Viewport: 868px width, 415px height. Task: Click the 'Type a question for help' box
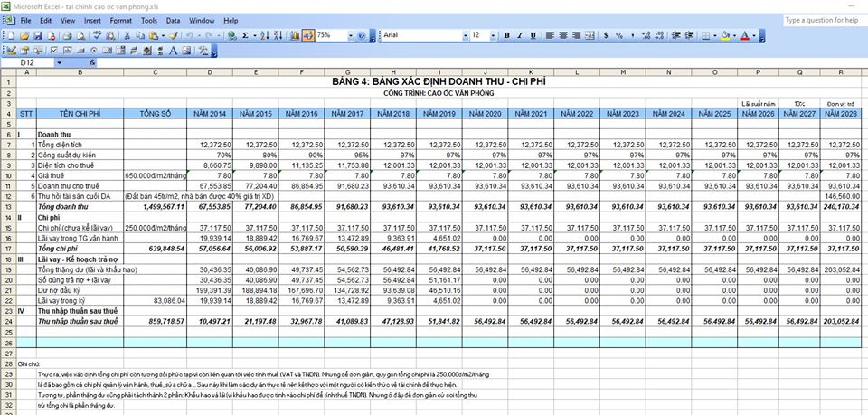[x=823, y=20]
